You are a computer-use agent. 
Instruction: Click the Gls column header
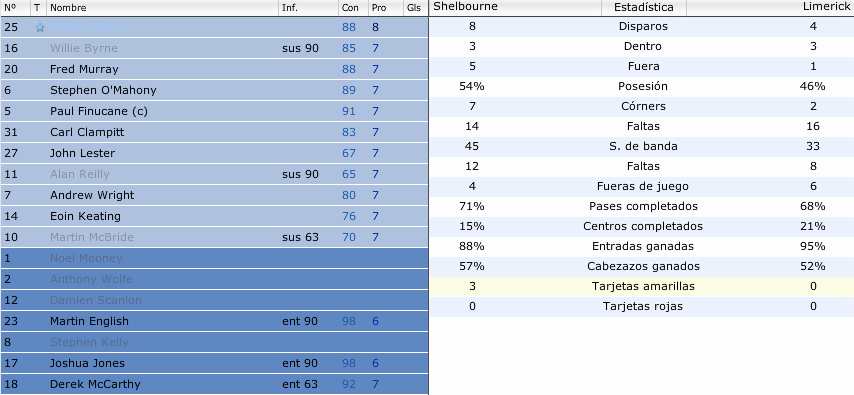tap(416, 8)
